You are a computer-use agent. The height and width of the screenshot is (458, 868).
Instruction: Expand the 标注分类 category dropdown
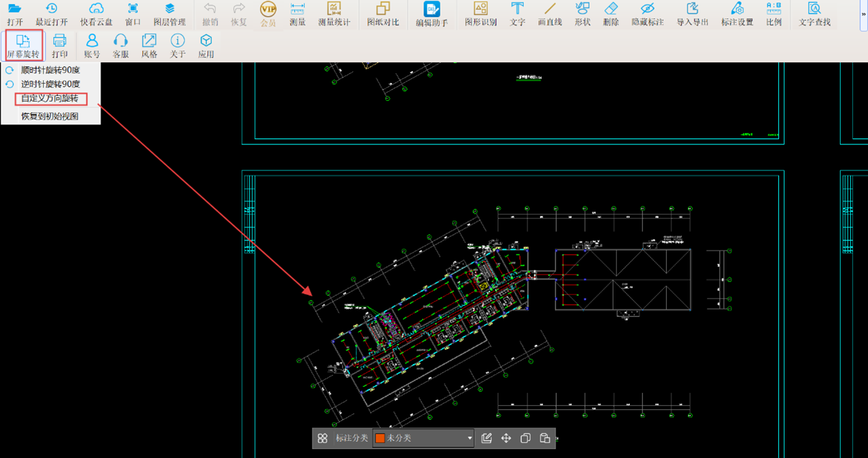point(469,438)
